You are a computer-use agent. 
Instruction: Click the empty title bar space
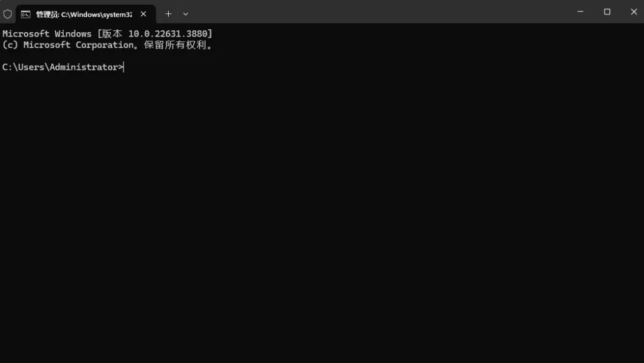pyautogui.click(x=378, y=11)
